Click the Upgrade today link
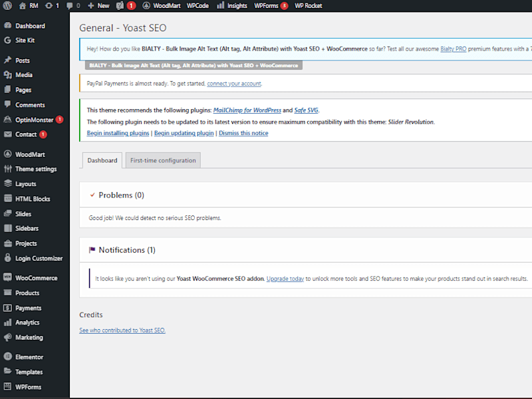Viewport: 532px width, 399px height. (x=285, y=279)
